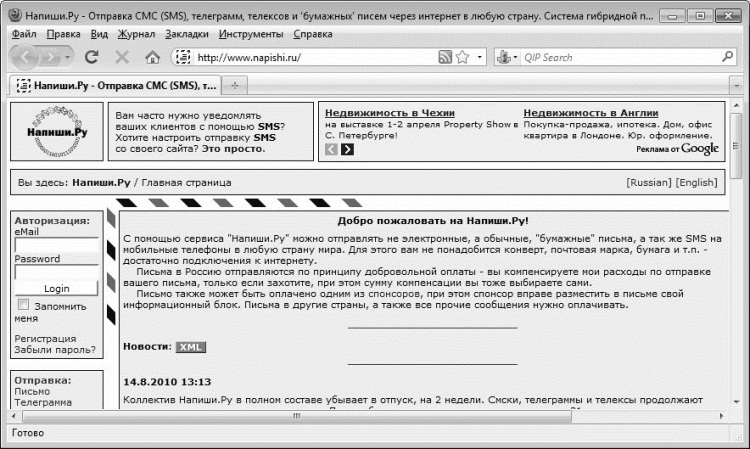Click the Реклама от Google label
This screenshot has width=750, height=449.
click(x=677, y=149)
